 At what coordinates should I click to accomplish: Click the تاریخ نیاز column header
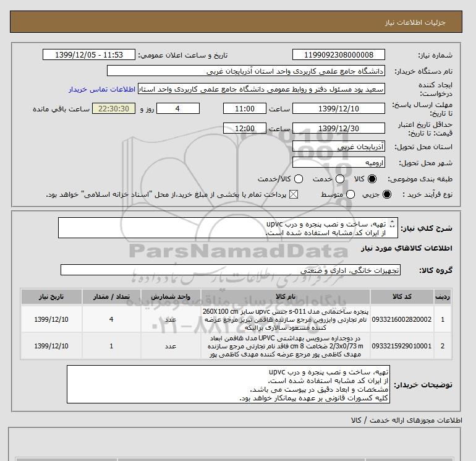[51, 296]
